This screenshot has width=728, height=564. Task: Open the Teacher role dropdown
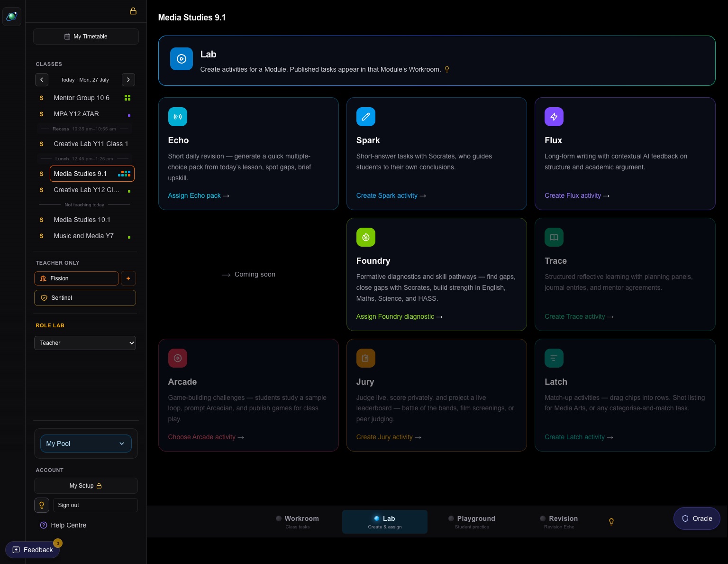(x=85, y=343)
